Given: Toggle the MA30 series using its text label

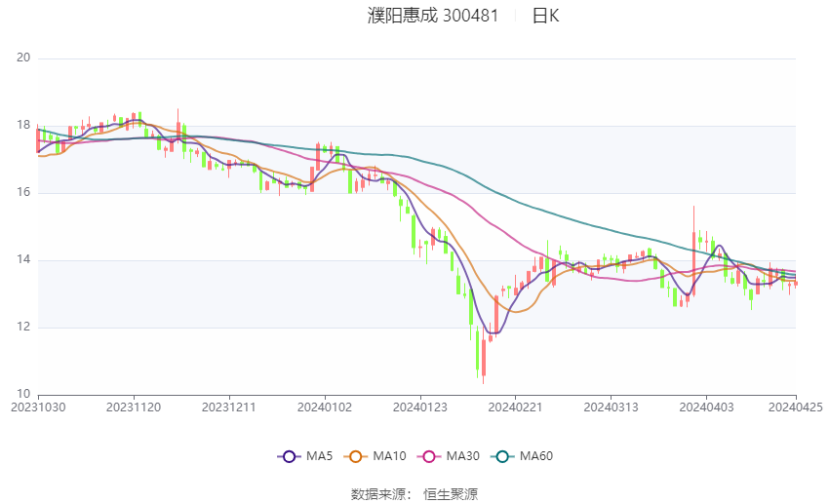Looking at the screenshot, I should coord(460,456).
